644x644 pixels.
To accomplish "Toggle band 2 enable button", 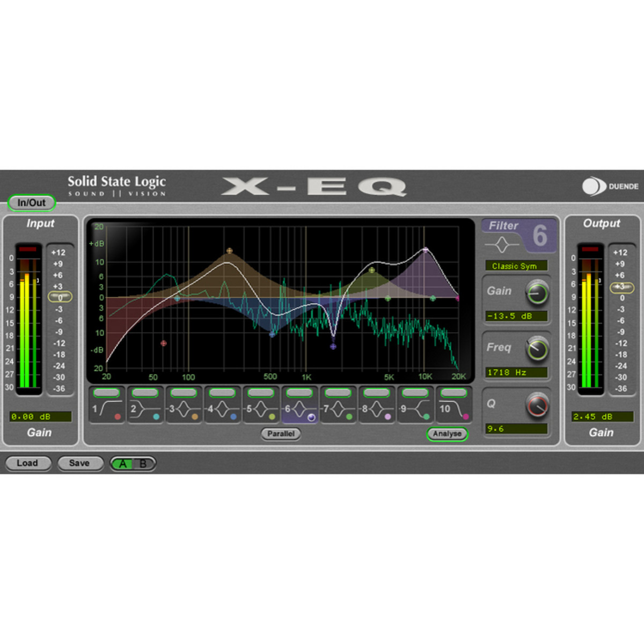I will pos(145,393).
